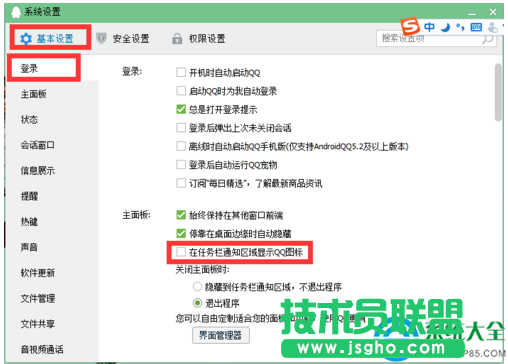Uncheck 停靠在桌面边缘时自动隐藏 checkbox
The height and width of the screenshot is (364, 508).
(181, 233)
